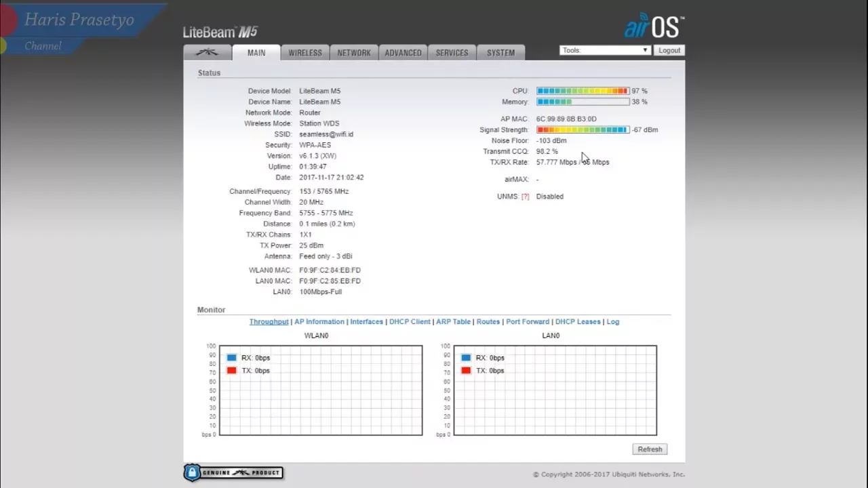Click the LAN0 throughput graph
Viewport: 868px width, 488px height.
pyautogui.click(x=555, y=390)
